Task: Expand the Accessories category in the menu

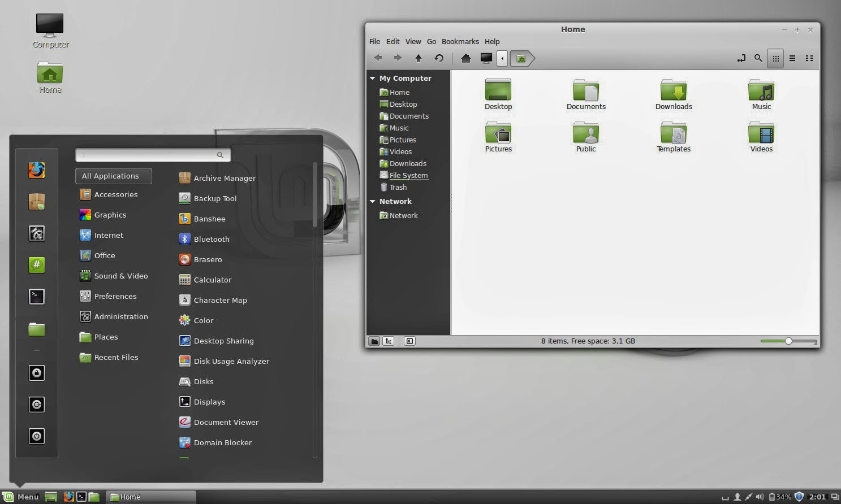Action: click(116, 194)
